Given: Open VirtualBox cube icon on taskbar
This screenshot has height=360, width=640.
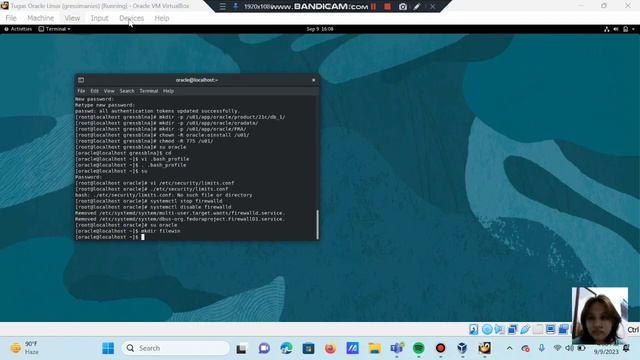Looking at the screenshot, I should pyautogui.click(x=462, y=348).
